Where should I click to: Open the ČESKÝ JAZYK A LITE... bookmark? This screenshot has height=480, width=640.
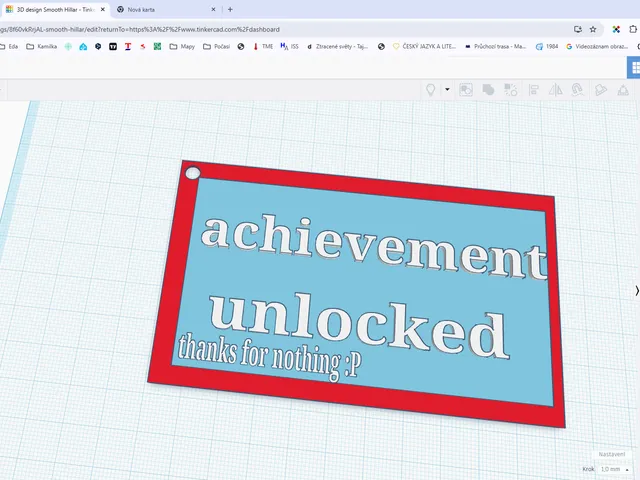pyautogui.click(x=424, y=47)
